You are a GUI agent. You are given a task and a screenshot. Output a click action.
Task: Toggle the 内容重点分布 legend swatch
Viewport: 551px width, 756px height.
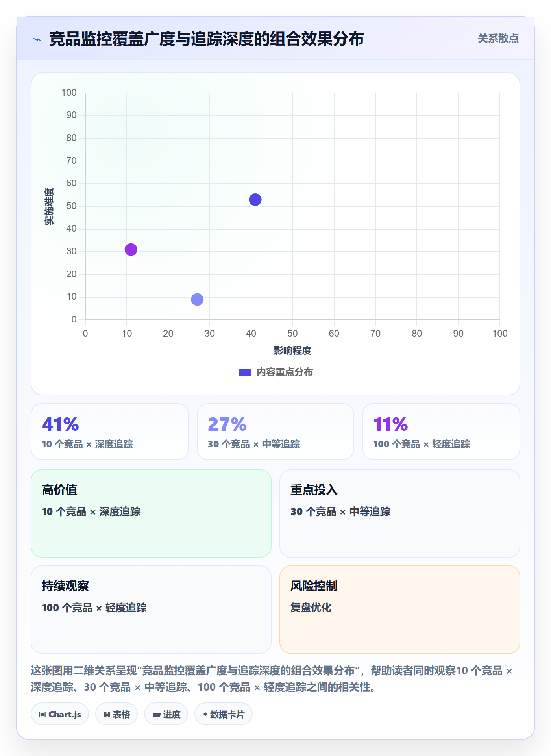(244, 372)
